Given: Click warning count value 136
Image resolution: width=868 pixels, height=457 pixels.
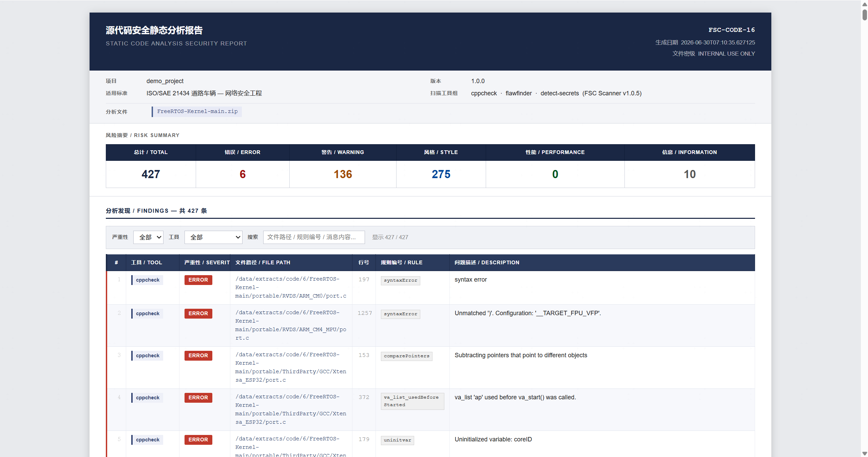Looking at the screenshot, I should click(343, 174).
